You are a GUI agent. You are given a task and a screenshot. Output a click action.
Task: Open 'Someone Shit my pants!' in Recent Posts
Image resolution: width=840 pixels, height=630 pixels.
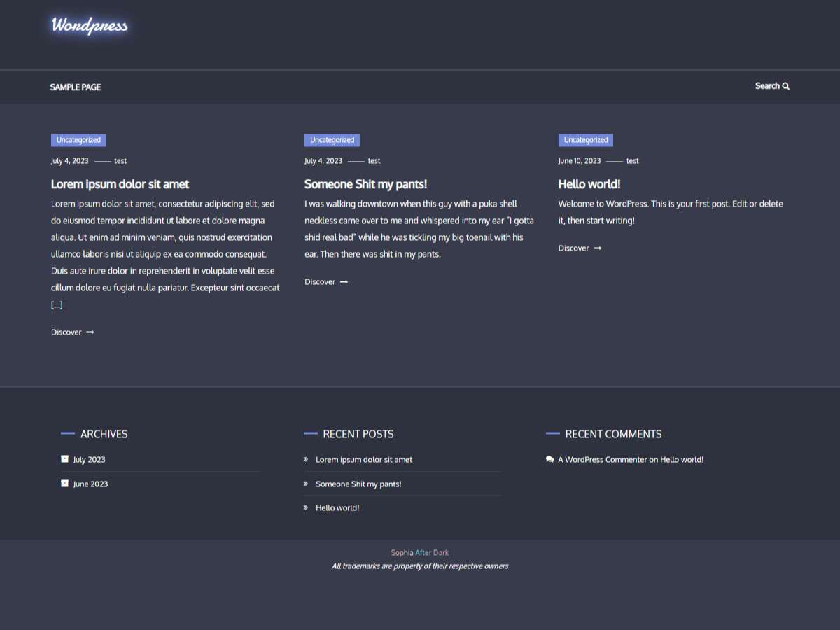click(358, 484)
